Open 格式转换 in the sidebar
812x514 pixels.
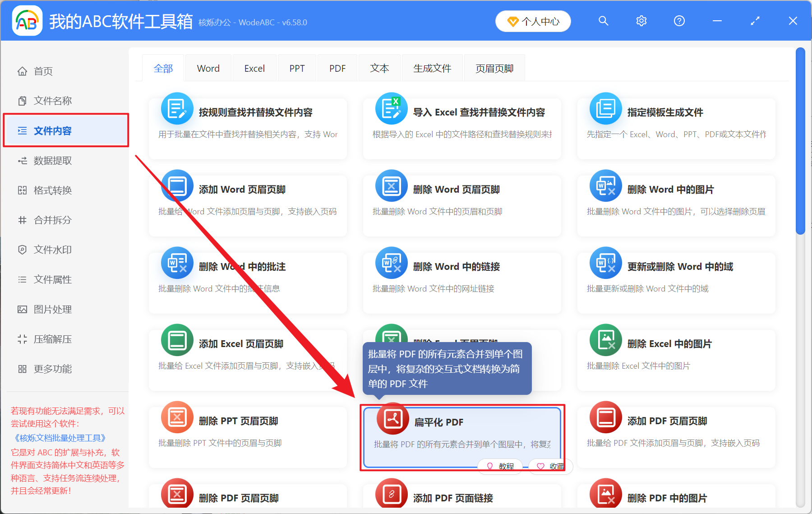pos(52,190)
